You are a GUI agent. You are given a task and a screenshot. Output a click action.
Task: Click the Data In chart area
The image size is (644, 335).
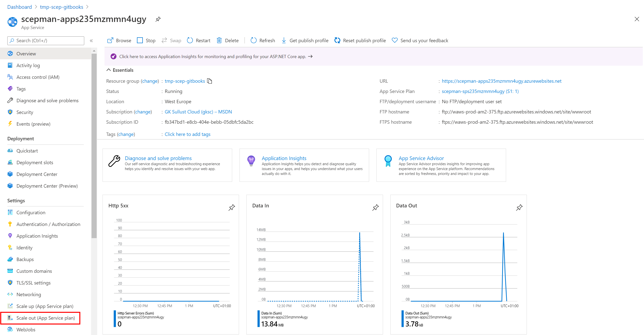[x=315, y=265]
